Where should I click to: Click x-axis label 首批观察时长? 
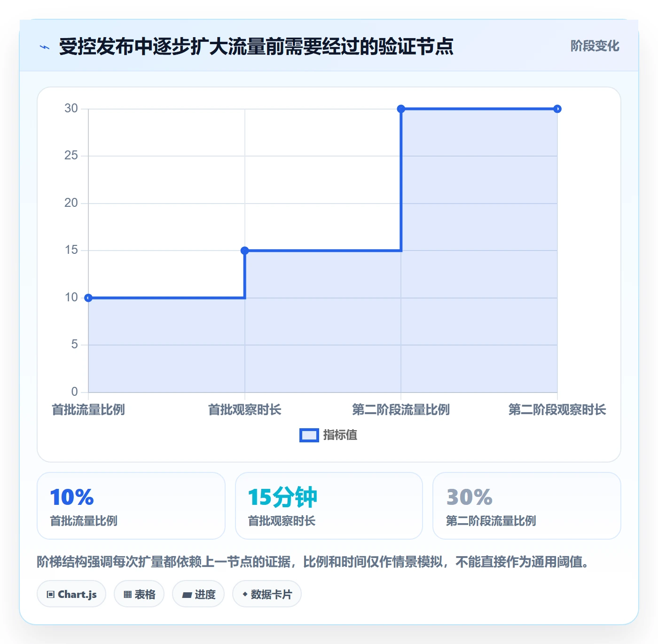pyautogui.click(x=244, y=410)
